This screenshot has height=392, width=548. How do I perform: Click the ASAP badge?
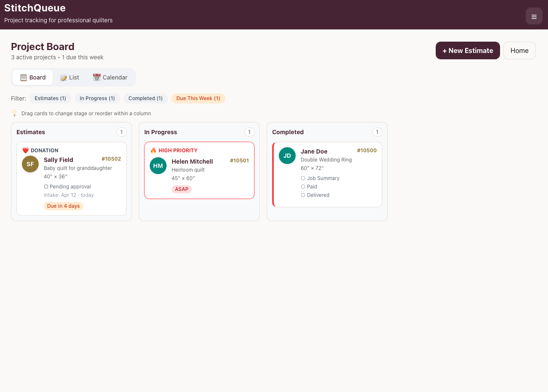coord(182,189)
